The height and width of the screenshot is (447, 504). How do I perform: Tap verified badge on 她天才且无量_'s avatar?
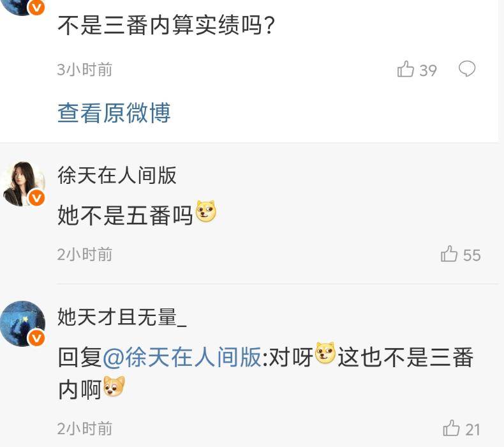click(36, 338)
